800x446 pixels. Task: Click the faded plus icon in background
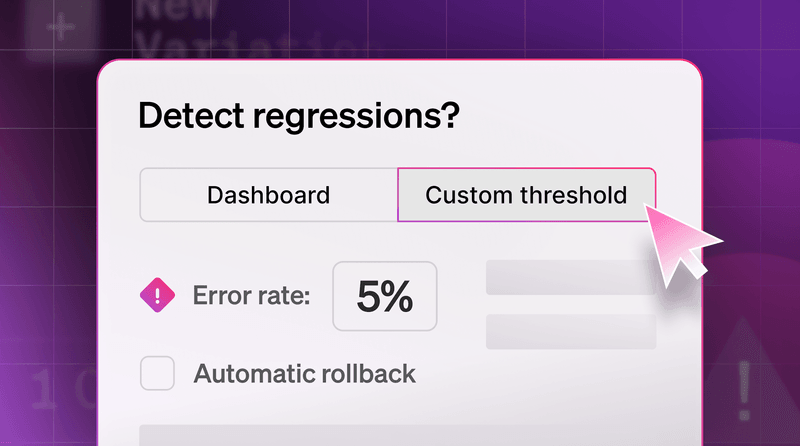[62, 27]
